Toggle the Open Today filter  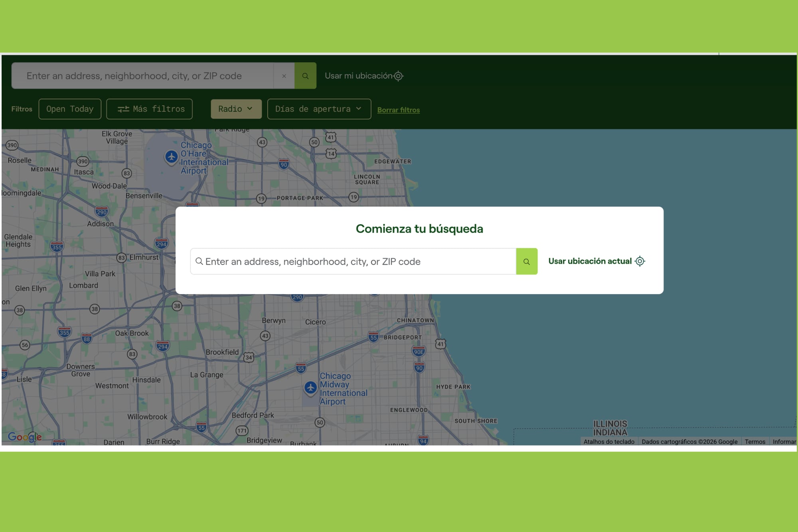tap(70, 109)
